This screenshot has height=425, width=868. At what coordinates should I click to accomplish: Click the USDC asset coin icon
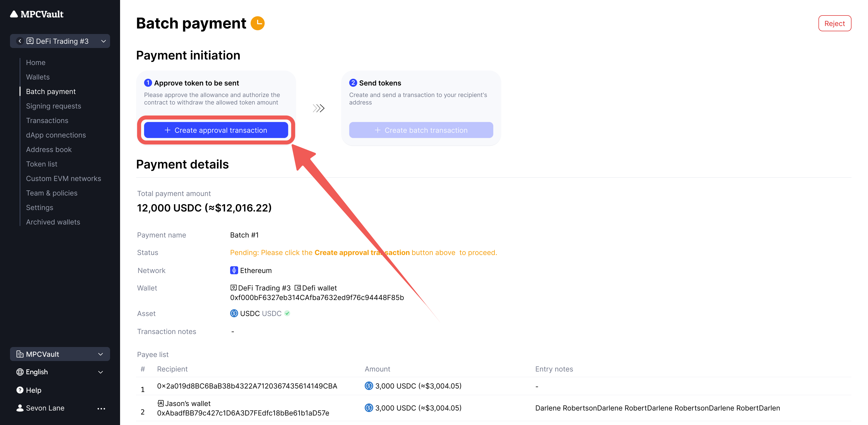coord(234,313)
